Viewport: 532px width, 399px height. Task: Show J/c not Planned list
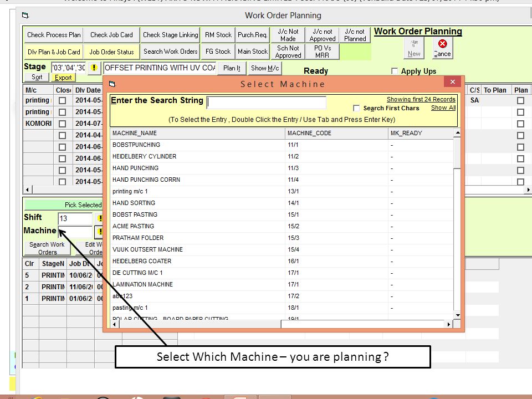pos(355,35)
